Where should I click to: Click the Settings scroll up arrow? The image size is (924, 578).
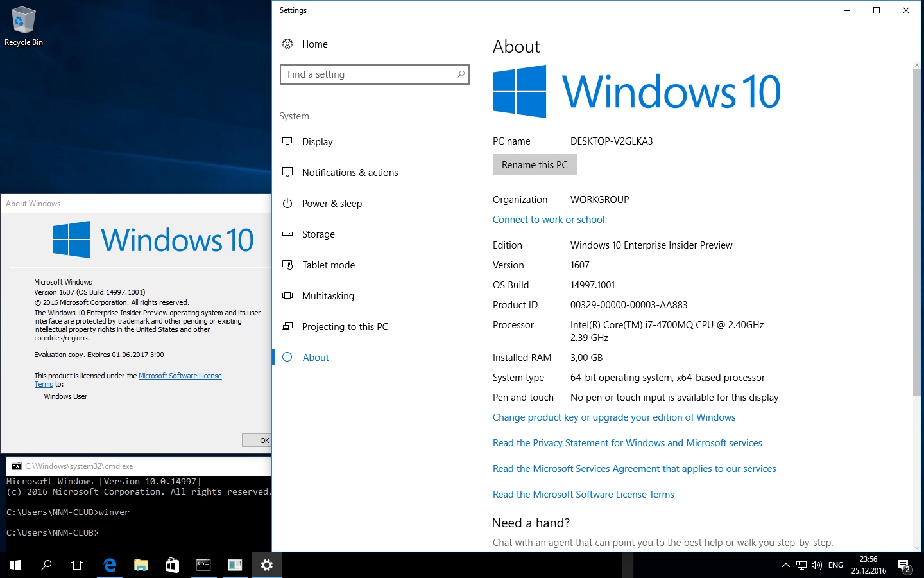pyautogui.click(x=916, y=65)
